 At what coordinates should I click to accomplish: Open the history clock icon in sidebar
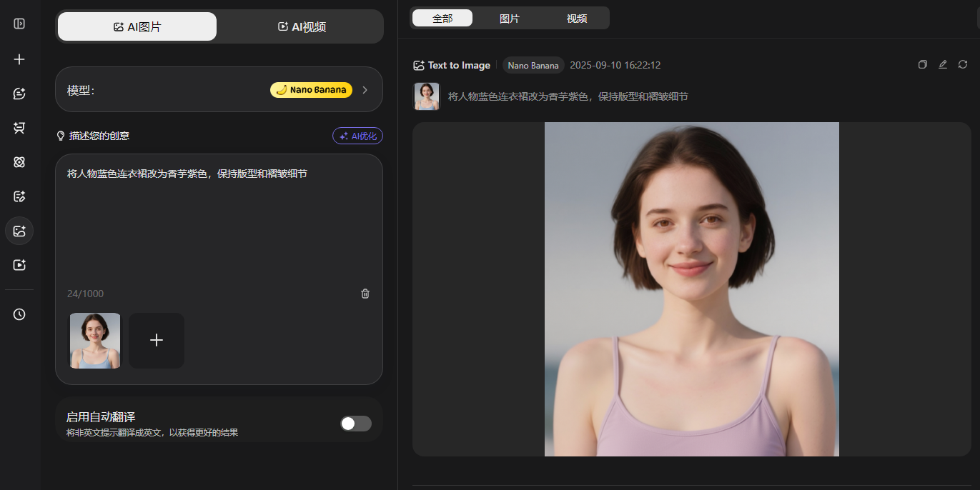point(19,314)
